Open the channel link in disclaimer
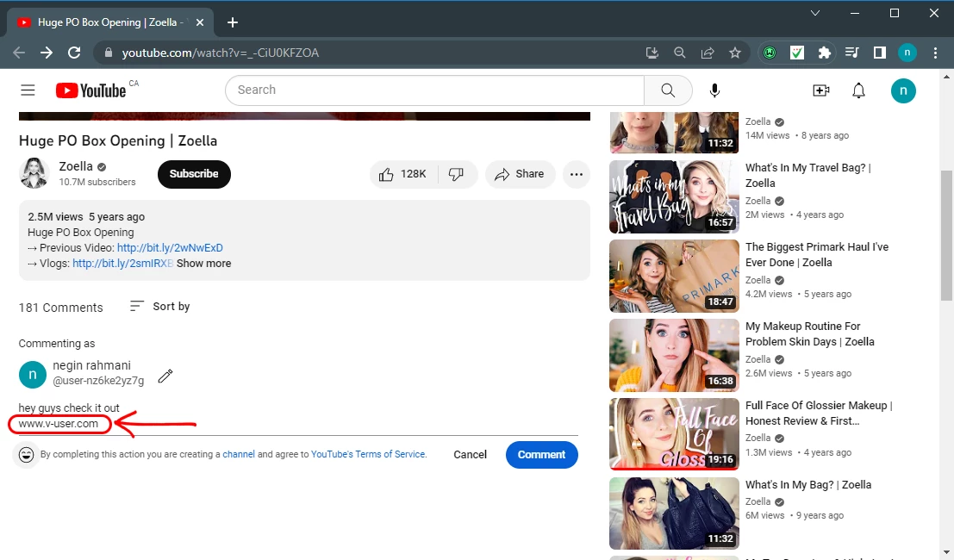The image size is (954, 560). tap(239, 454)
